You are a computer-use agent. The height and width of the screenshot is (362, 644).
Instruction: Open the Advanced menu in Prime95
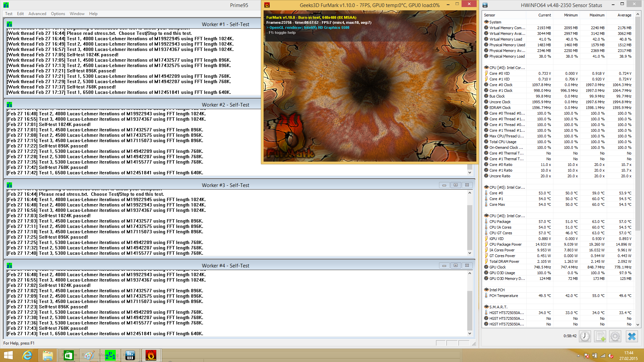coord(37,14)
